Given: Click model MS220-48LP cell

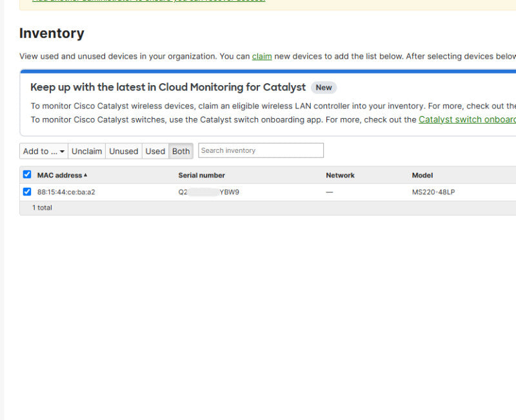Looking at the screenshot, I should click(433, 192).
